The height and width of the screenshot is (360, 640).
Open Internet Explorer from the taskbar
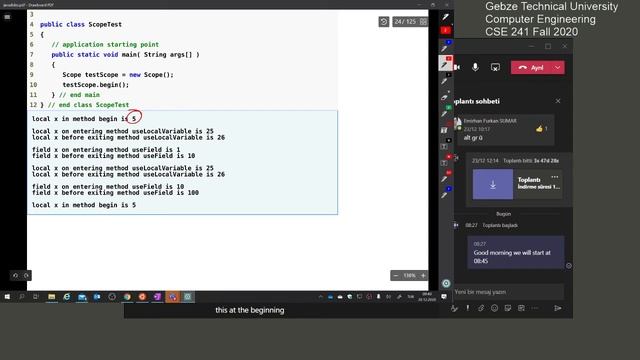(67, 297)
